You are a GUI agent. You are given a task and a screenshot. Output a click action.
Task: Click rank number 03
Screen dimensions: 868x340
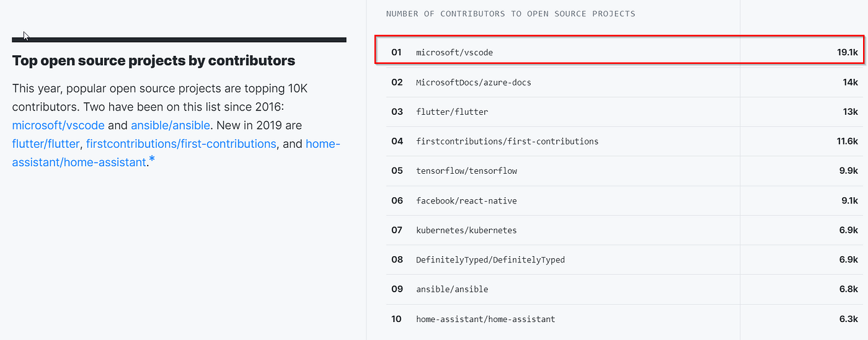[x=397, y=112]
